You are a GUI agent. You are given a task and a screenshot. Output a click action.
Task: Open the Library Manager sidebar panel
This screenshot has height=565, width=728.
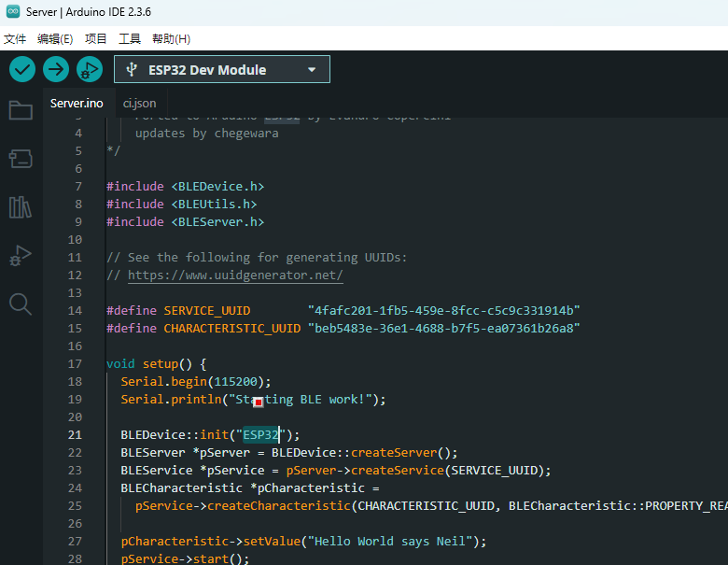click(x=21, y=206)
